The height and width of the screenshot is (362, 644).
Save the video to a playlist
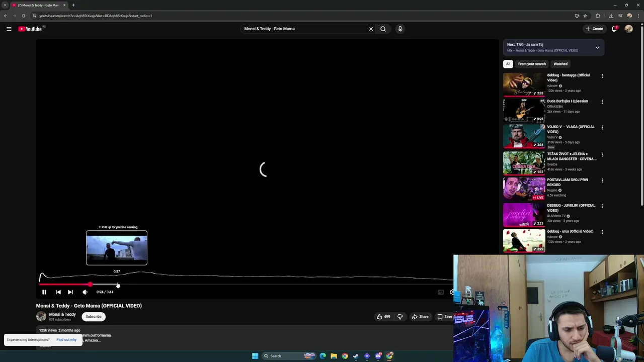point(445,317)
